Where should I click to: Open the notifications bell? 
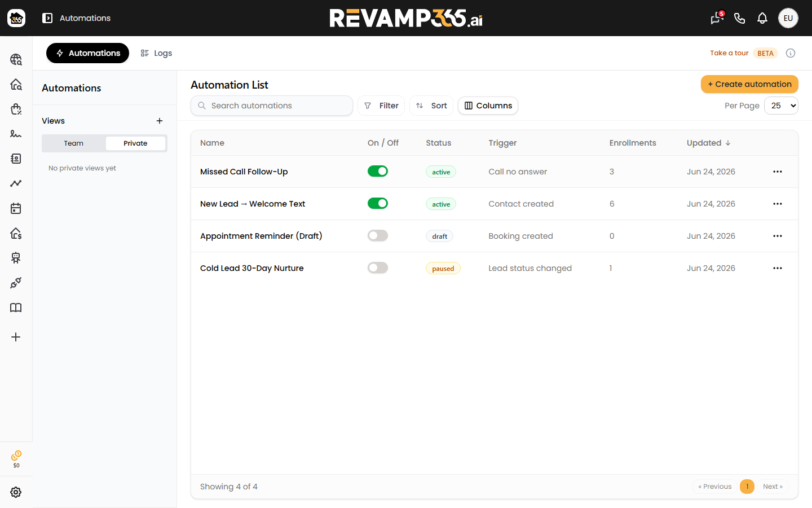(762, 18)
